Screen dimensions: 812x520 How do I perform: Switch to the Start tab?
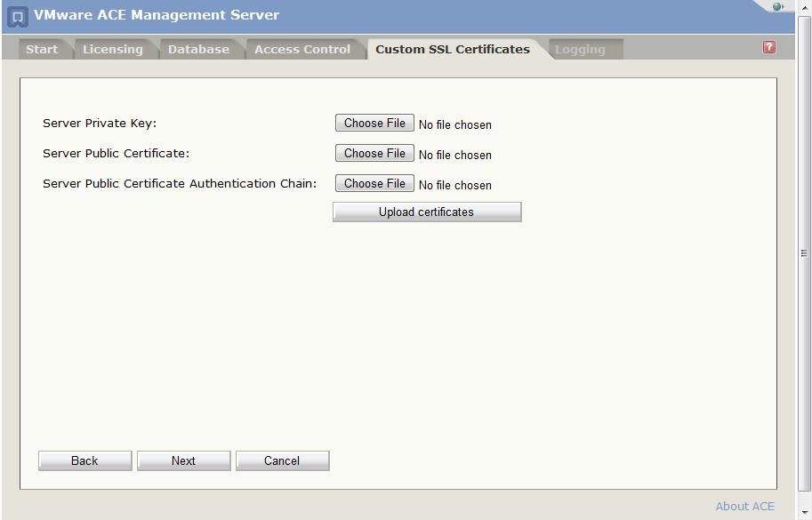(x=41, y=50)
